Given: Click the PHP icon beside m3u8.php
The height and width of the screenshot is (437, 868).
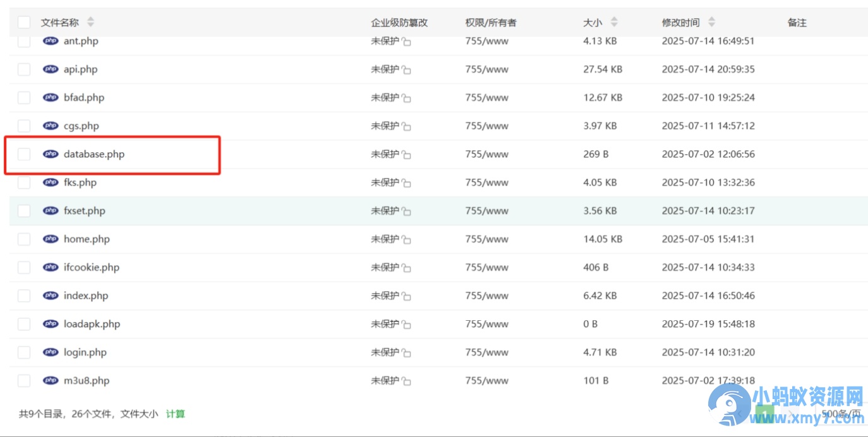Looking at the screenshot, I should (x=51, y=381).
